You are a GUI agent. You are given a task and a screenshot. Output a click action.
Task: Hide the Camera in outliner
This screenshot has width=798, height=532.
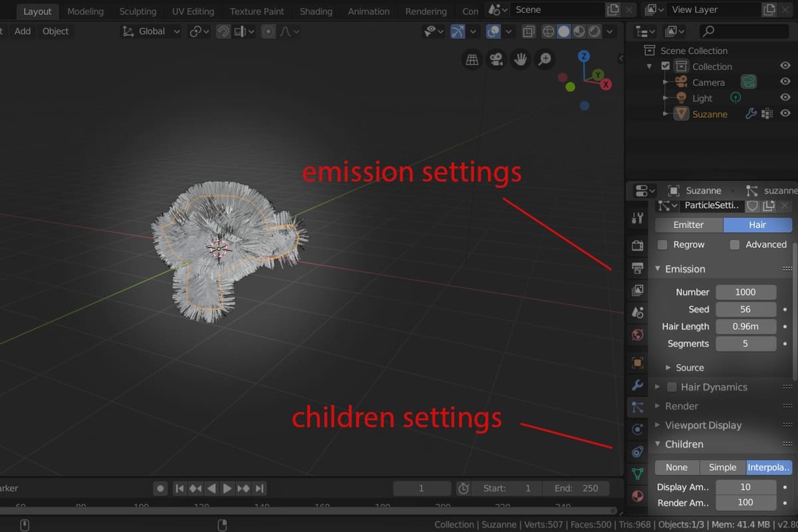(785, 82)
